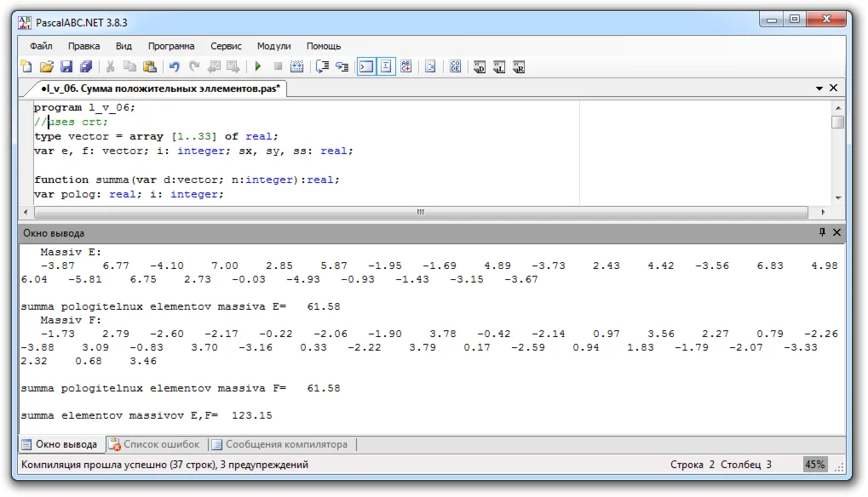Screen dimensions: 868x497
Task: Open a file with the folder icon
Action: click(47, 66)
